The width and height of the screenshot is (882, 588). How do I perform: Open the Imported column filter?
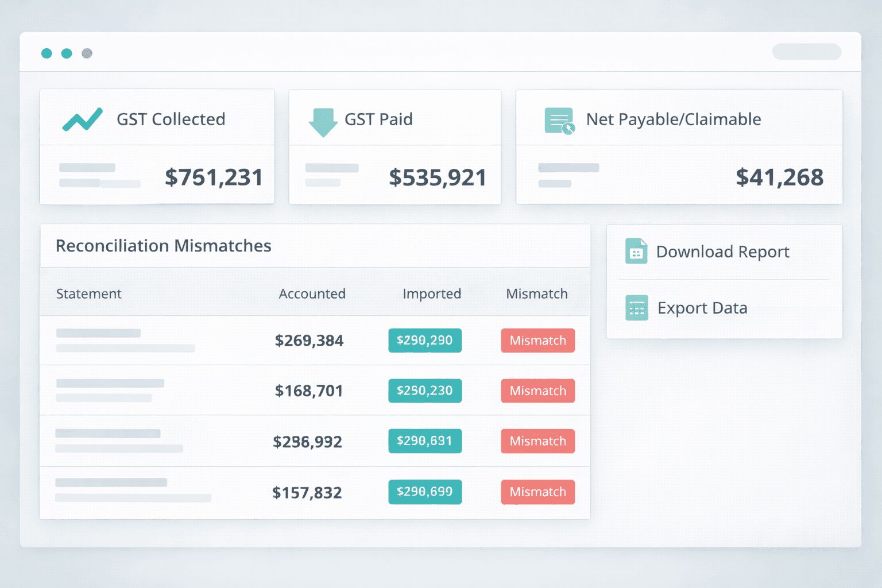(x=431, y=293)
